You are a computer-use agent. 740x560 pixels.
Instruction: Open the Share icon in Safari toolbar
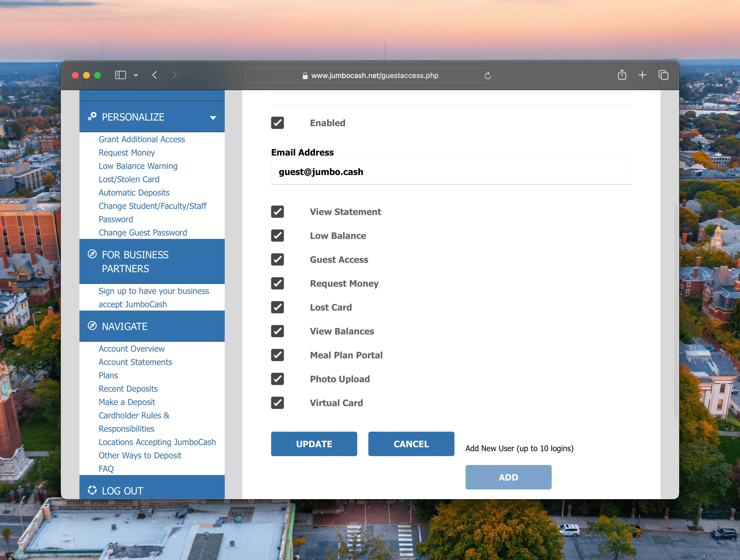(x=622, y=75)
